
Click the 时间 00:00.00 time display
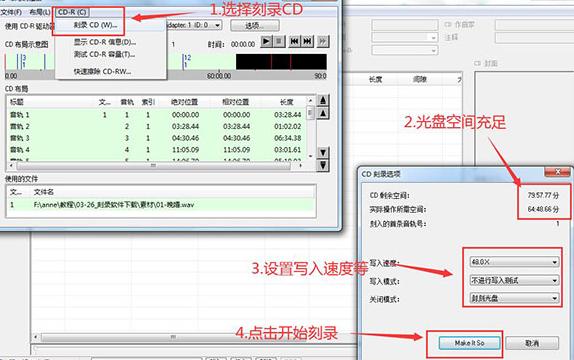(x=243, y=44)
